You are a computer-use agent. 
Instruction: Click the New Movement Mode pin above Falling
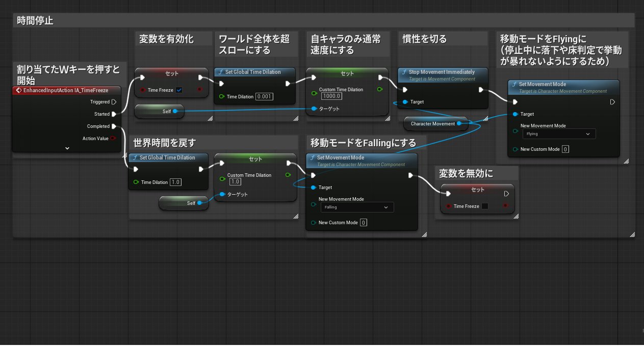(313, 204)
